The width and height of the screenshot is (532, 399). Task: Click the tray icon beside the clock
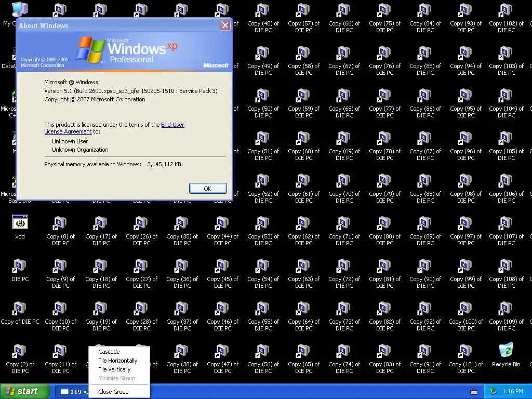click(x=494, y=392)
